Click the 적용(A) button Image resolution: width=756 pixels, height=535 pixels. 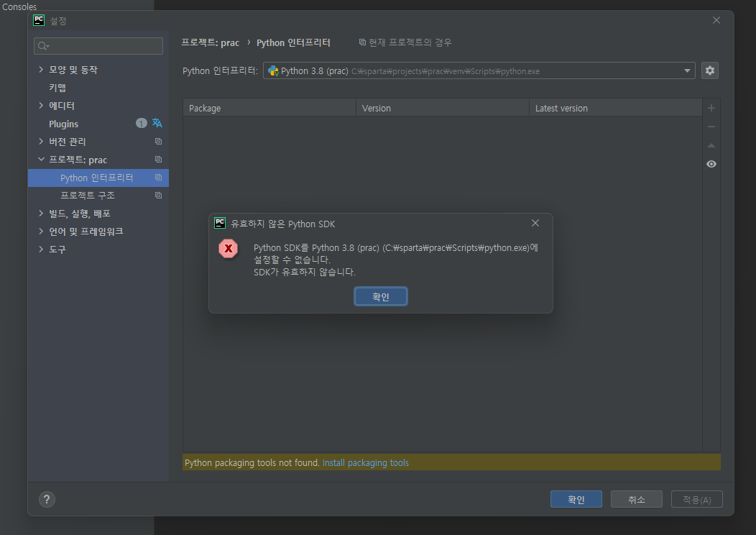(x=696, y=499)
